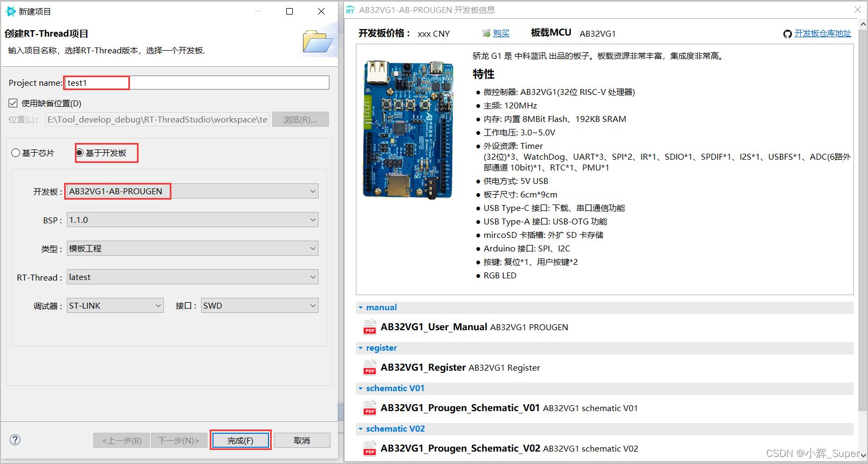Click the '板子尺寸: 6cm*9cm' line
This screenshot has width=868, height=464.
(520, 195)
